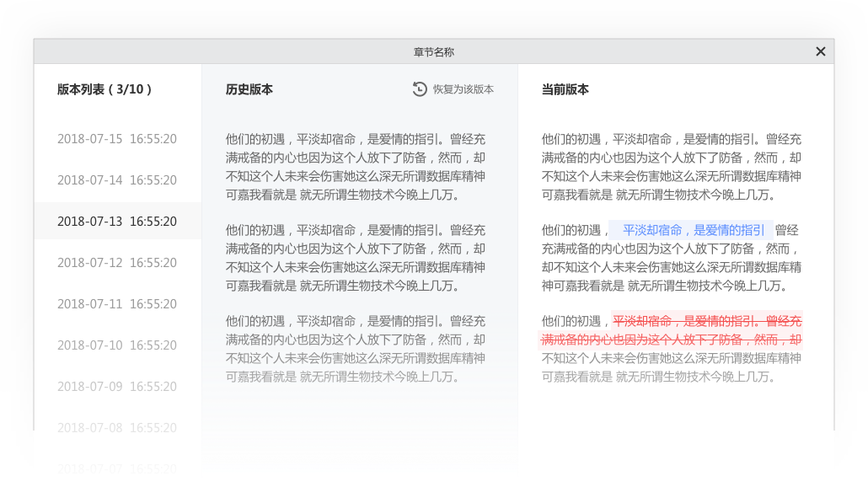Click the close X on the dialog

click(820, 51)
